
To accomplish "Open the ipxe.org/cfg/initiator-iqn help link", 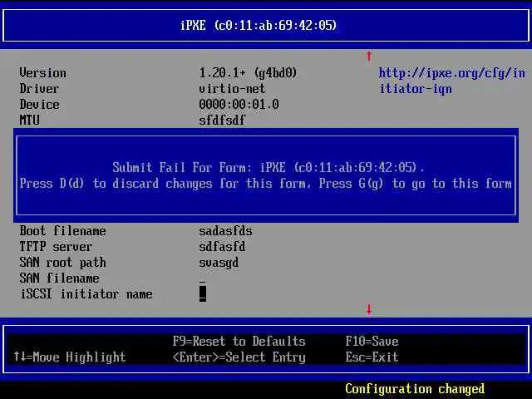I will tap(452, 81).
